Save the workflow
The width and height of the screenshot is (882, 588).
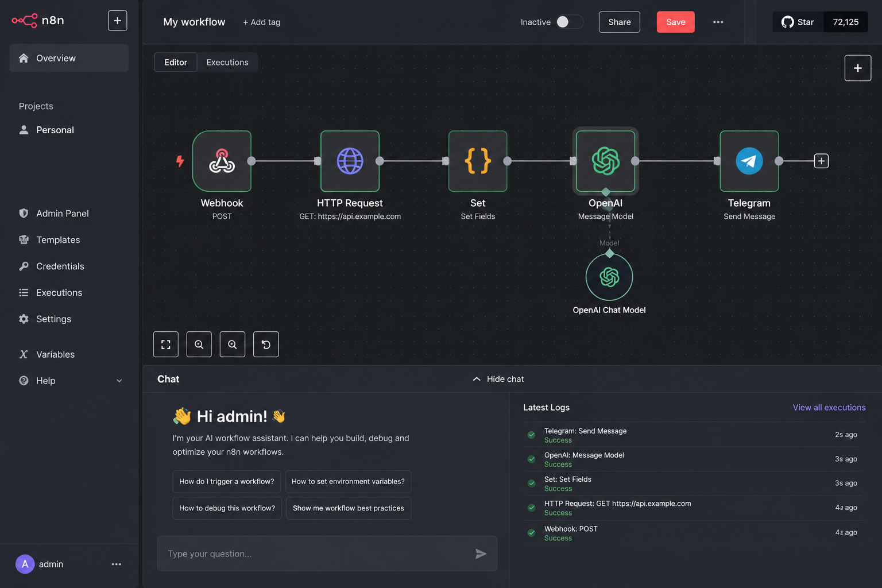coord(676,22)
